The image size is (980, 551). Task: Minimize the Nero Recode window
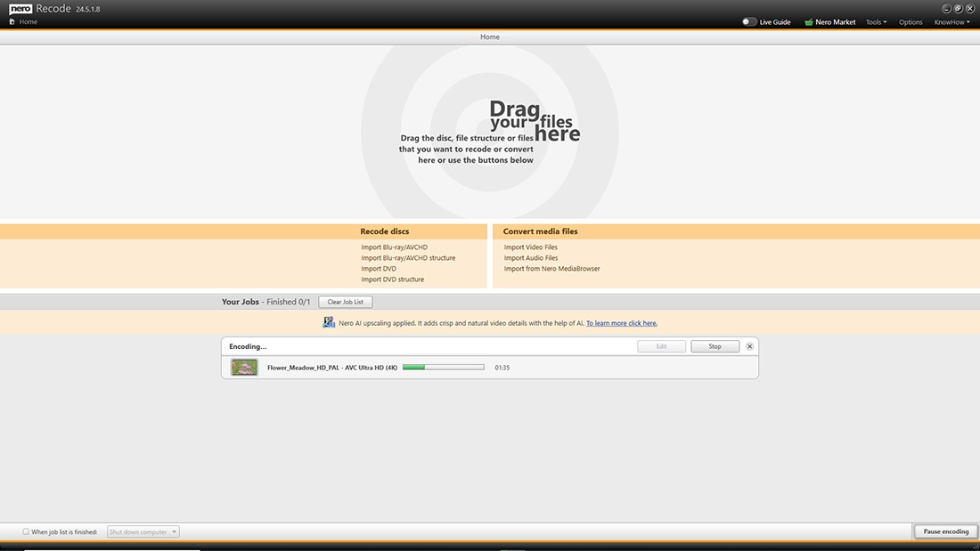coord(946,9)
